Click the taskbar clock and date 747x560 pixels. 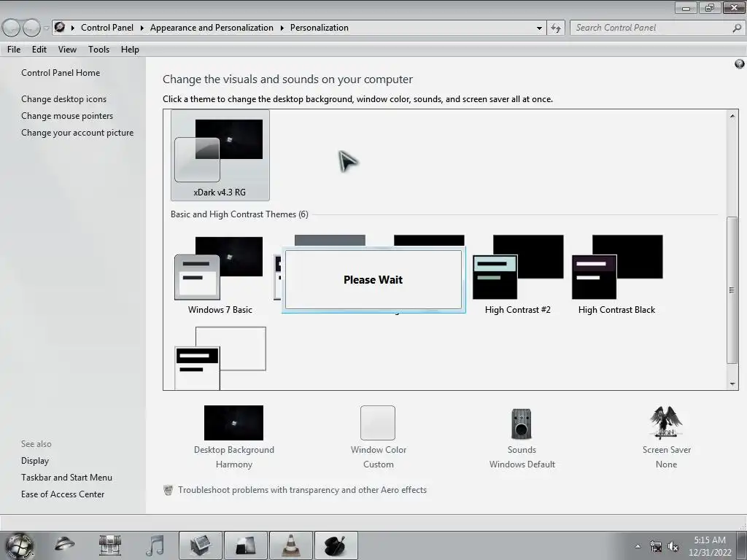710,546
